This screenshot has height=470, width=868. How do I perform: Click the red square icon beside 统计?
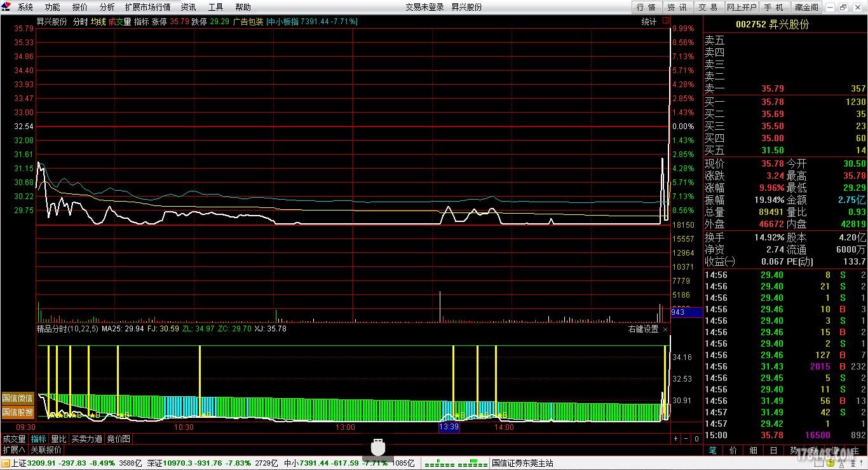(666, 21)
